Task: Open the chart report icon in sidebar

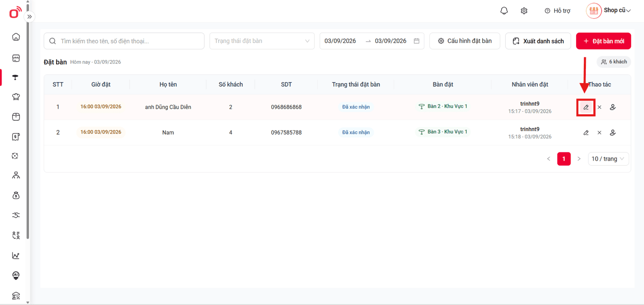Action: (16, 256)
